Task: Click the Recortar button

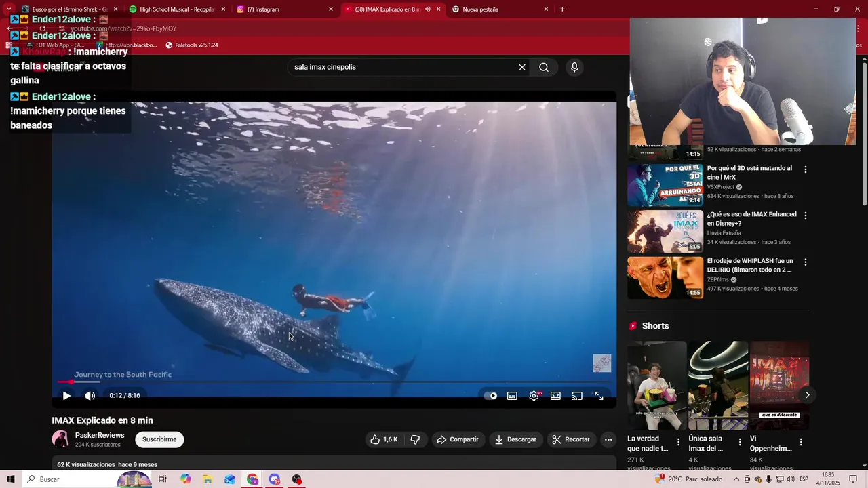Action: pyautogui.click(x=572, y=439)
